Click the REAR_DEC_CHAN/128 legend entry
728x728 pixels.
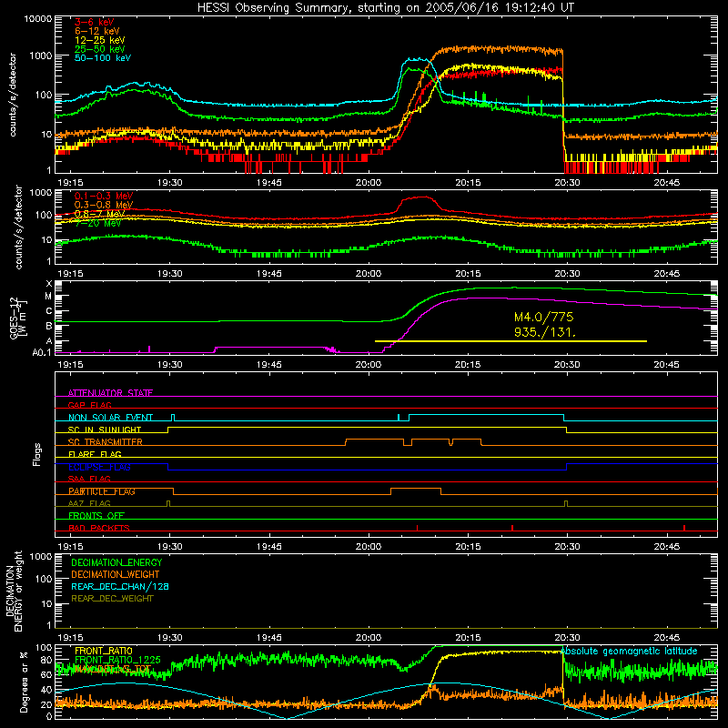coord(120,586)
